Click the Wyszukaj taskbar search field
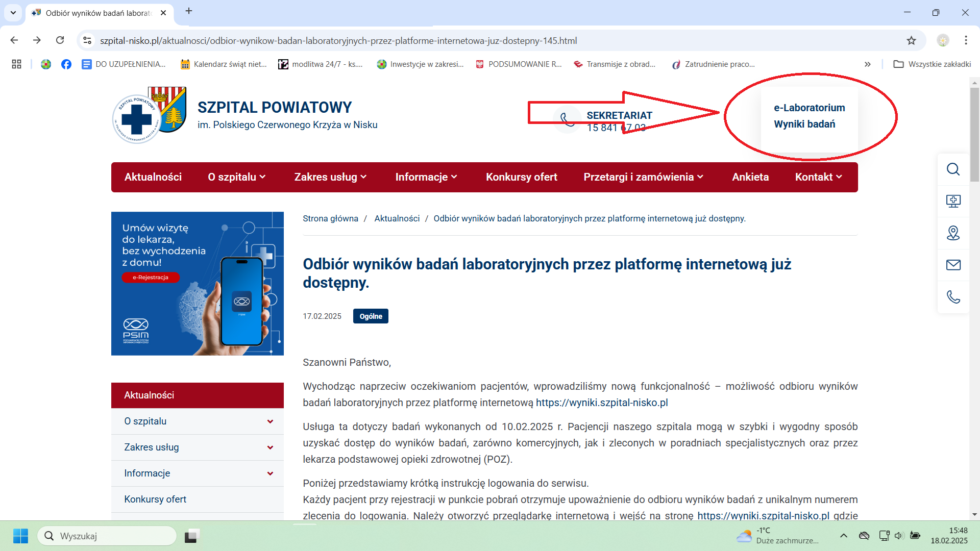This screenshot has height=551, width=980. pos(107,536)
